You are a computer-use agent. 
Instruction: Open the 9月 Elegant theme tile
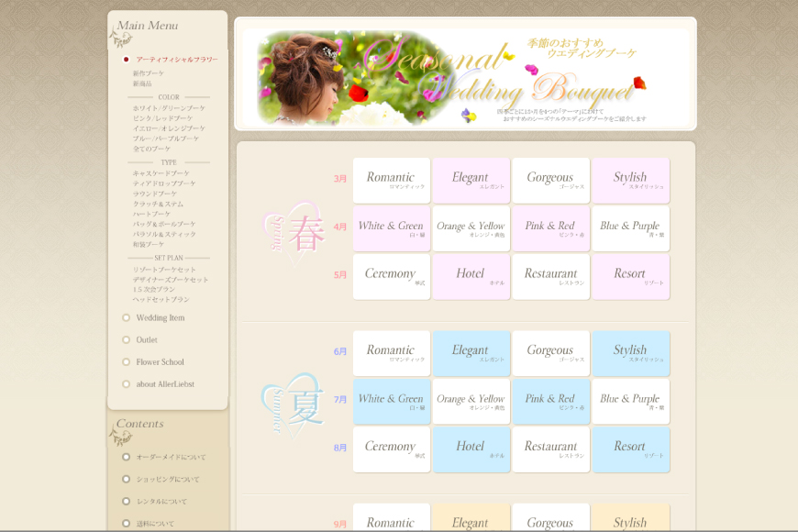[471, 517]
